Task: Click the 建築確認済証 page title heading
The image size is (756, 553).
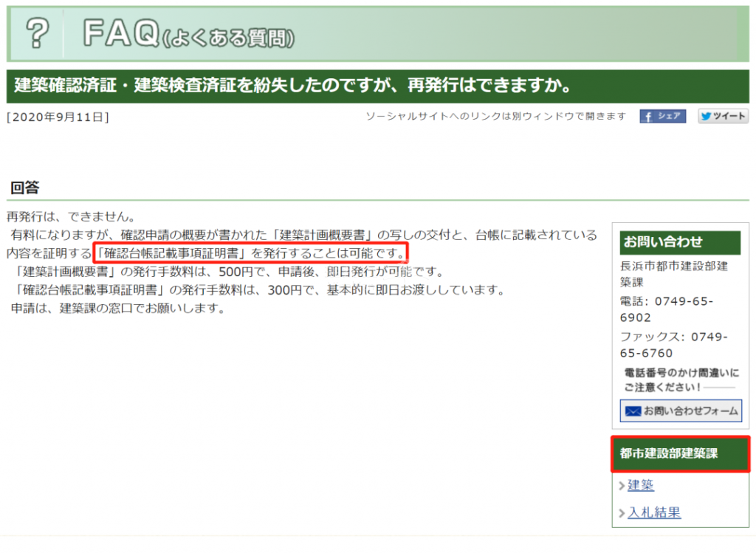Action: (293, 86)
